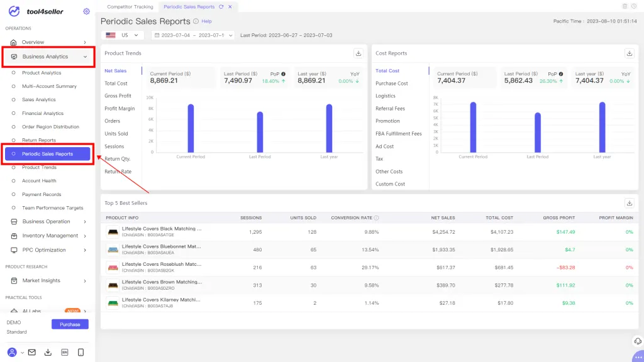Open the mobile app icon at bottom left
The width and height of the screenshot is (644, 362).
80,352
